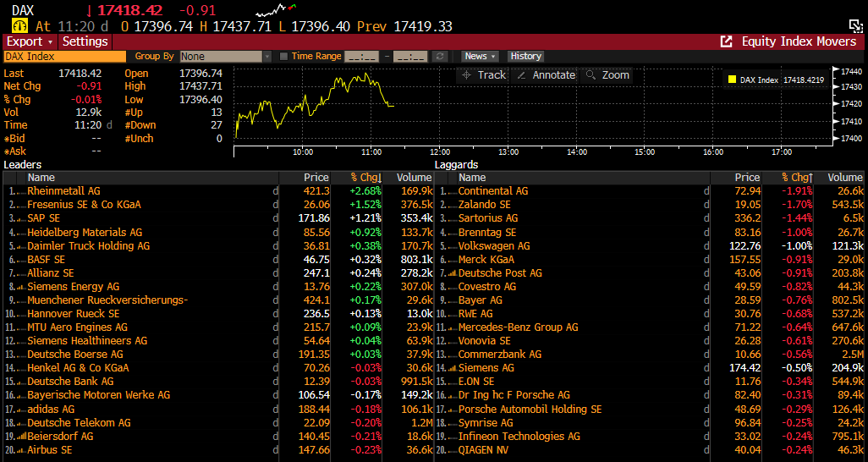
Task: Sort Laggards table by Name header
Action: click(x=472, y=178)
